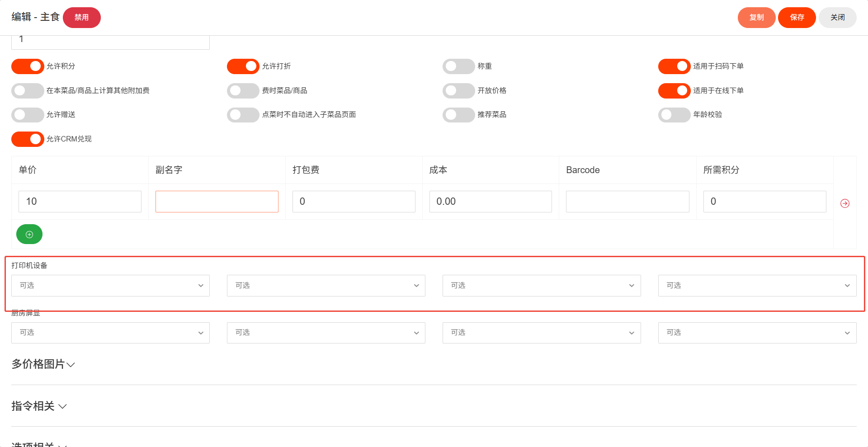Viewport: 868px width, 447px height.
Task: Click the 关闭 button
Action: (x=837, y=18)
